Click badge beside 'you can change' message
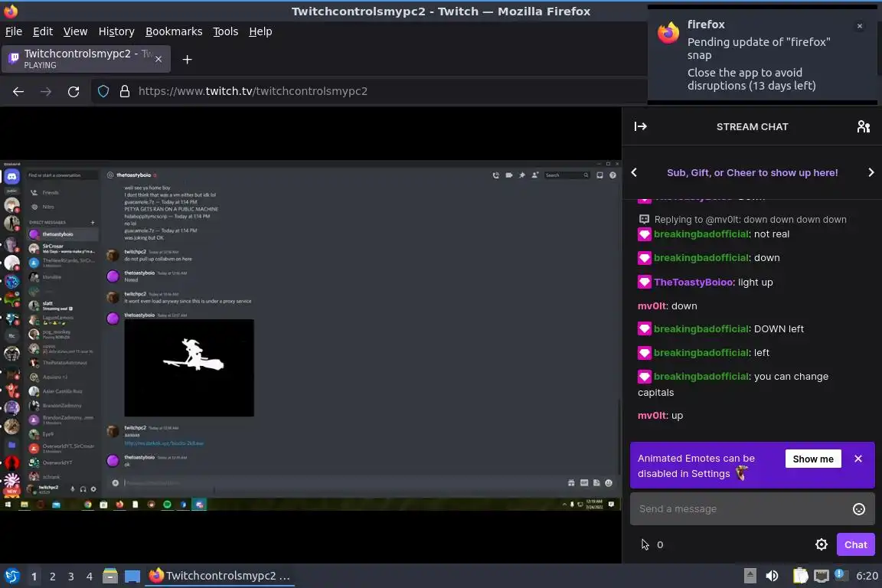The height and width of the screenshot is (588, 882). (x=644, y=377)
